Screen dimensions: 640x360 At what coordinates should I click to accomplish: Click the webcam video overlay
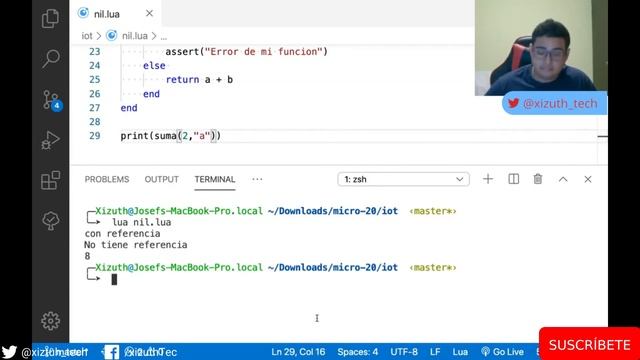(541, 48)
